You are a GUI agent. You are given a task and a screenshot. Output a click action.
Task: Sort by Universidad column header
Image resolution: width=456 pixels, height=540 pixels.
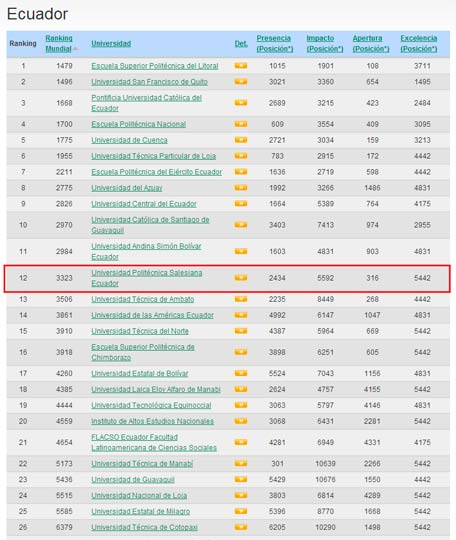click(111, 43)
